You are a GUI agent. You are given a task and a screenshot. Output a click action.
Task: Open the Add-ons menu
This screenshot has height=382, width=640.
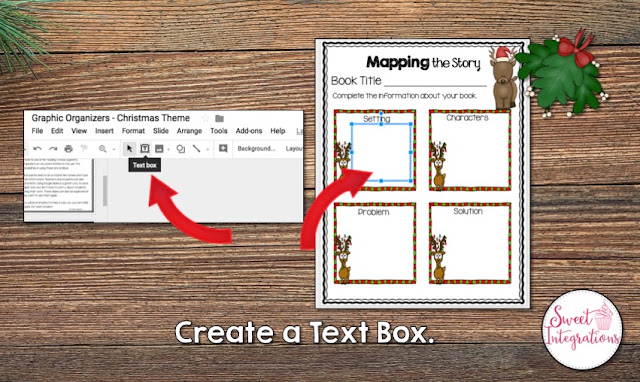click(x=249, y=131)
